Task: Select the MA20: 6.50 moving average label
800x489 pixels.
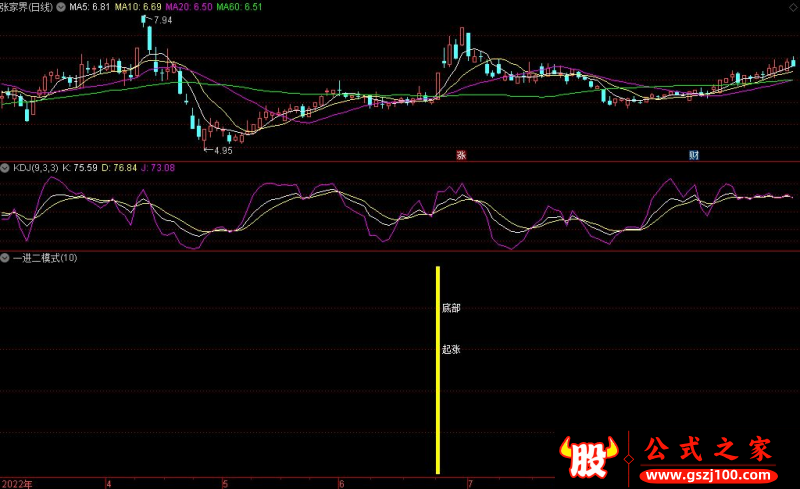Action: tap(189, 7)
